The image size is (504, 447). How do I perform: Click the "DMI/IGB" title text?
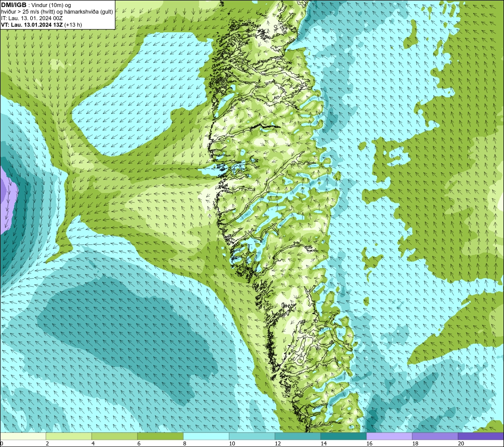14,5
